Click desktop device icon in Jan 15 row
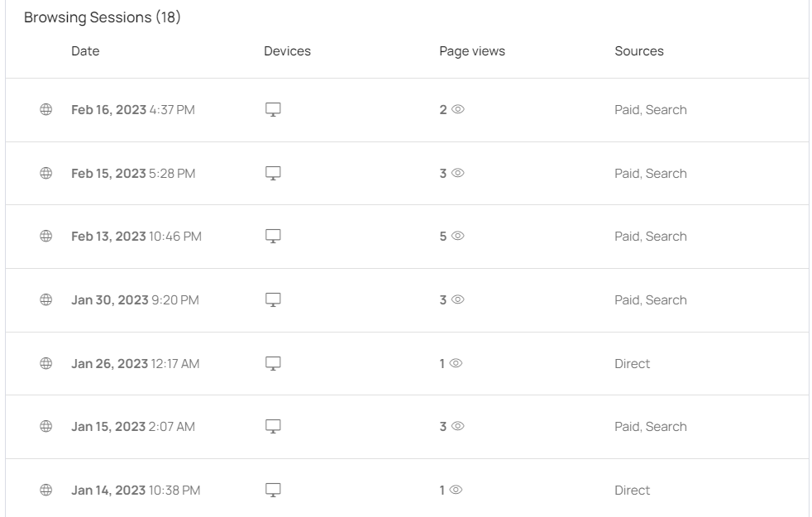The height and width of the screenshot is (517, 812). (273, 427)
